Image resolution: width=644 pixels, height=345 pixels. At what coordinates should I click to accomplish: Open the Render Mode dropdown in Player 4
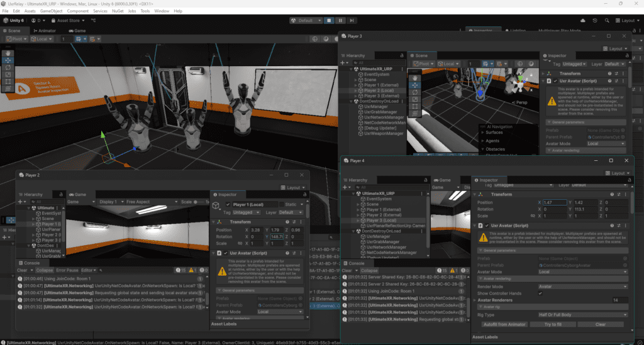(582, 286)
